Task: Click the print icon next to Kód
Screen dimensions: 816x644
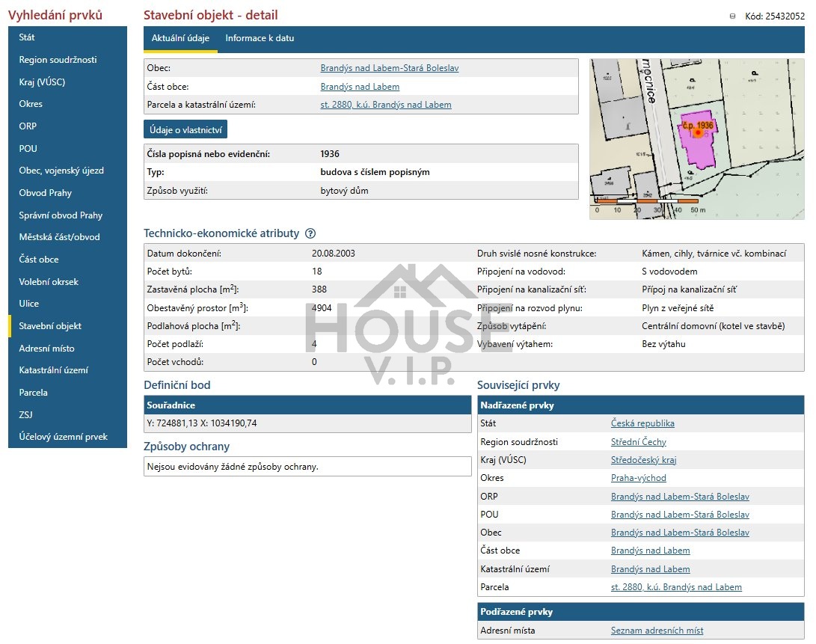Action: 731,16
